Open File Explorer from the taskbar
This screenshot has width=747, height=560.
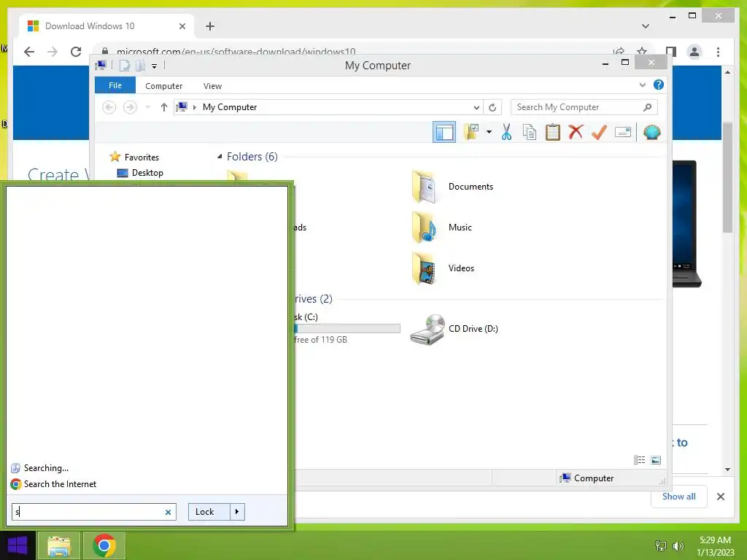[x=58, y=545]
